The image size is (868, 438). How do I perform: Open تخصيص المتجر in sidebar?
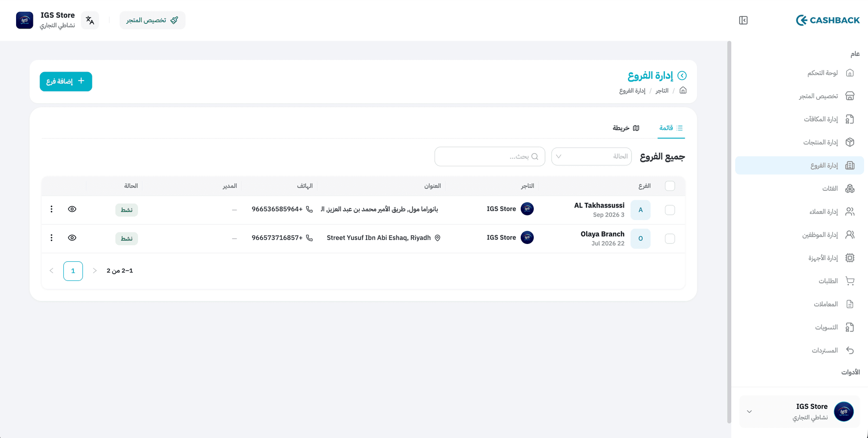coord(799,96)
